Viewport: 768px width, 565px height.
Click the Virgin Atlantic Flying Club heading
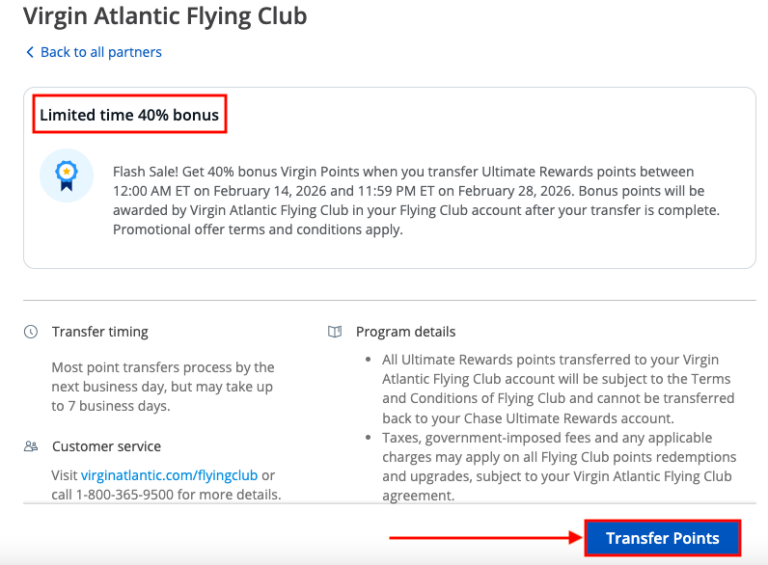coord(165,16)
